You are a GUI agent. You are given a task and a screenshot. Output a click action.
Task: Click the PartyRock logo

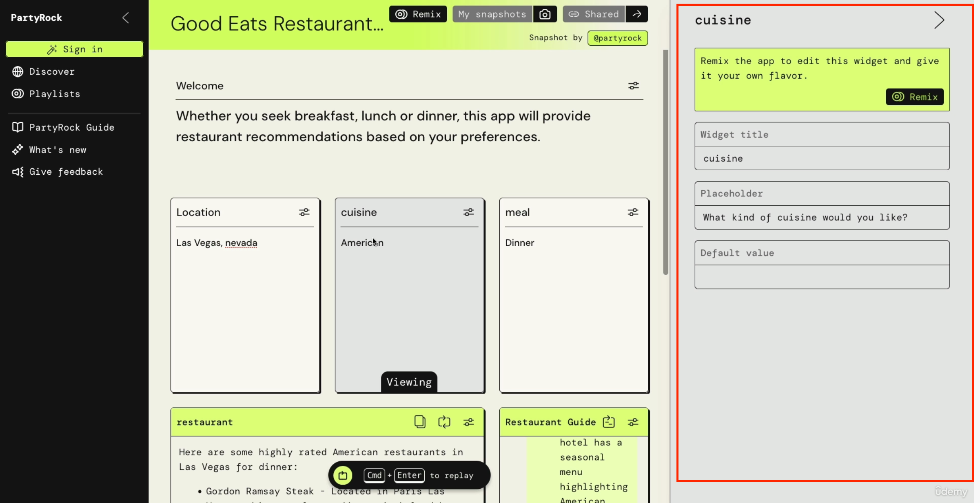coord(36,18)
